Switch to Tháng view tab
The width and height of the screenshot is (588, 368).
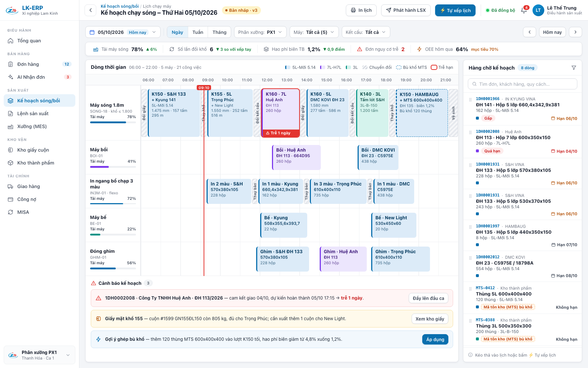tap(219, 32)
